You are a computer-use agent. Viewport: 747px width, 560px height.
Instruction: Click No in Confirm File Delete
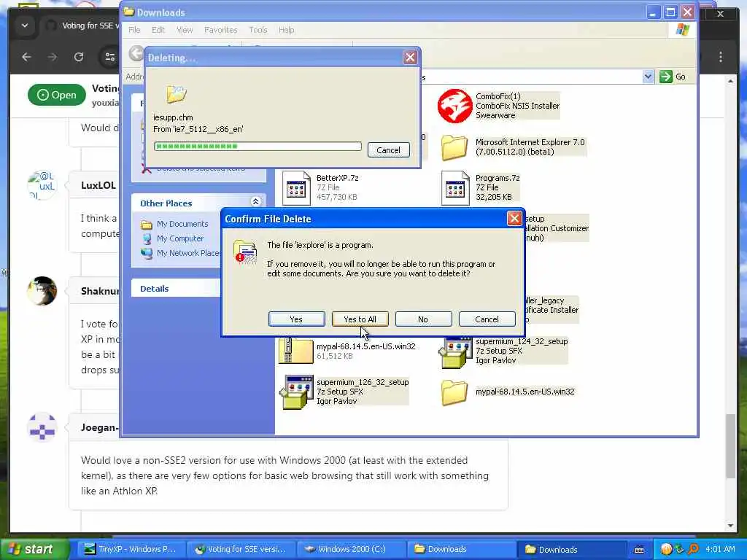tap(423, 319)
